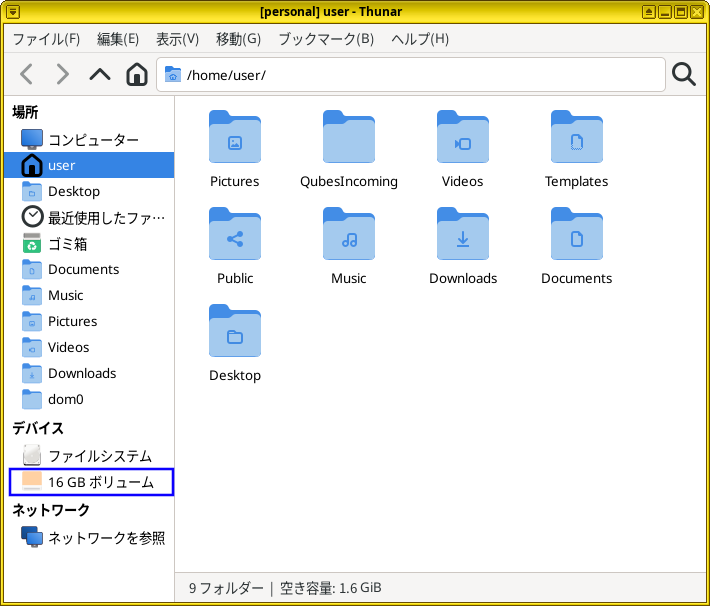The image size is (710, 606).
Task: Go forward with the right arrow button
Action: tap(62, 74)
